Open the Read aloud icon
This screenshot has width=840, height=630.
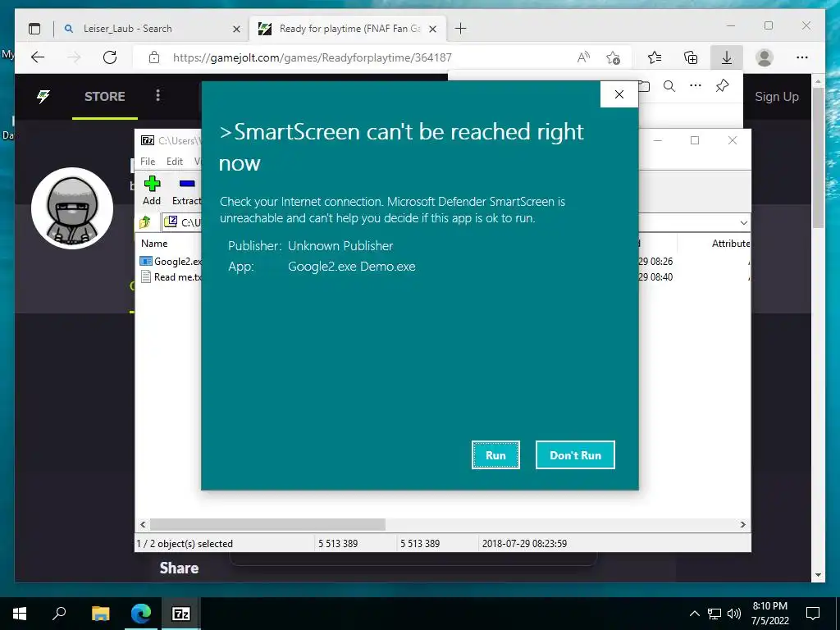(583, 57)
